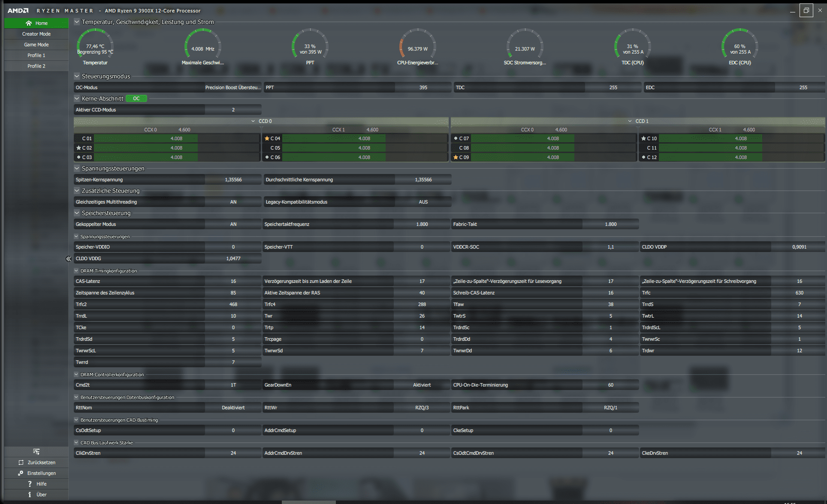Screen dimensions: 827x504
Task: Open the RttWr RZQ/3 dropdown
Action: pyautogui.click(x=422, y=408)
